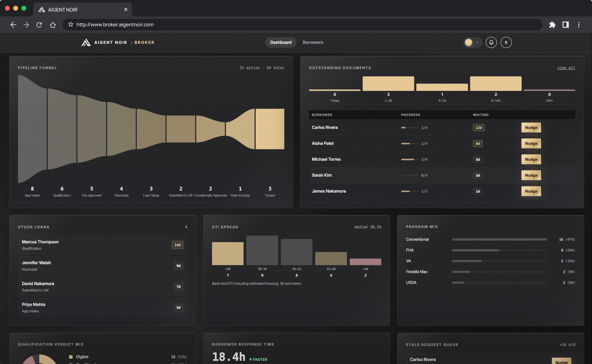Open Marcus Thompson stuck loan row
This screenshot has height=364, width=592.
pyautogui.click(x=102, y=245)
